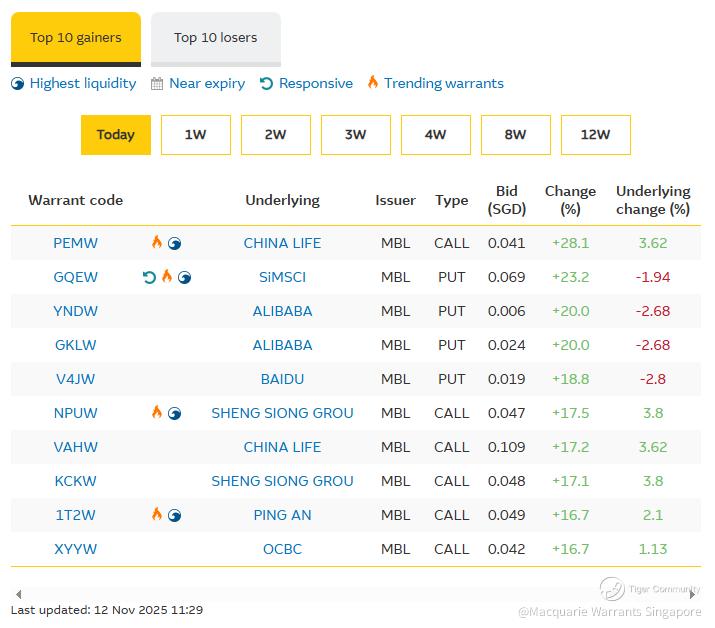Image resolution: width=715 pixels, height=628 pixels.
Task: Sort by Change (%) column header
Action: [x=570, y=200]
